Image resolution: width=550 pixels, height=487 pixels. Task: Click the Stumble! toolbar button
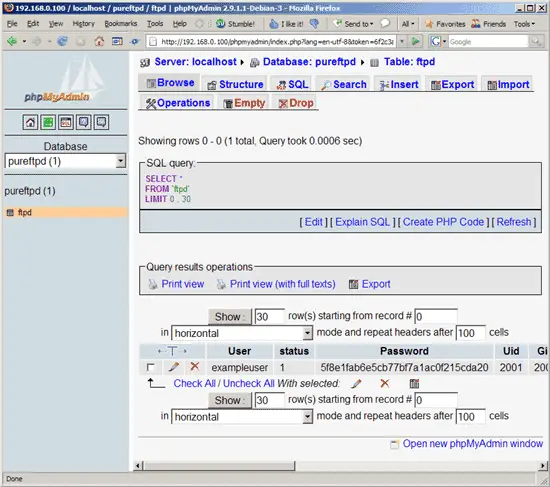click(x=235, y=24)
